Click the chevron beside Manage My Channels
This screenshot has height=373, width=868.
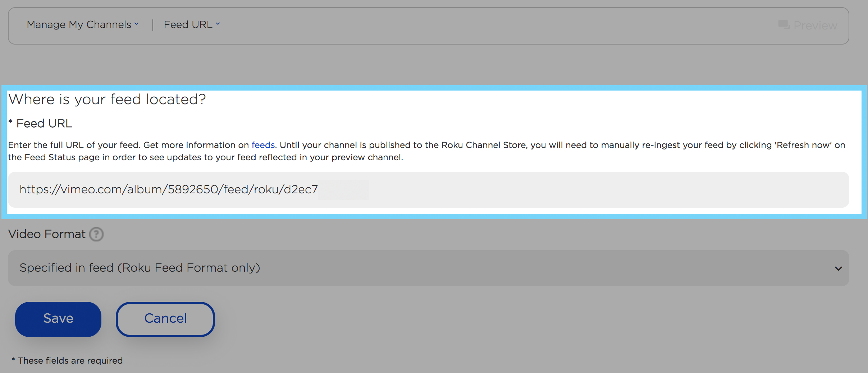point(137,24)
